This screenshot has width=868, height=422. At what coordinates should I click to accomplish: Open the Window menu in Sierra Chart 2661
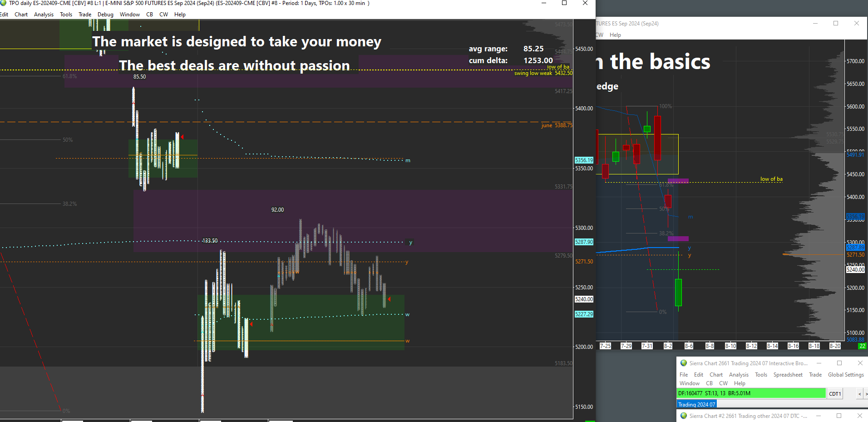(x=690, y=383)
